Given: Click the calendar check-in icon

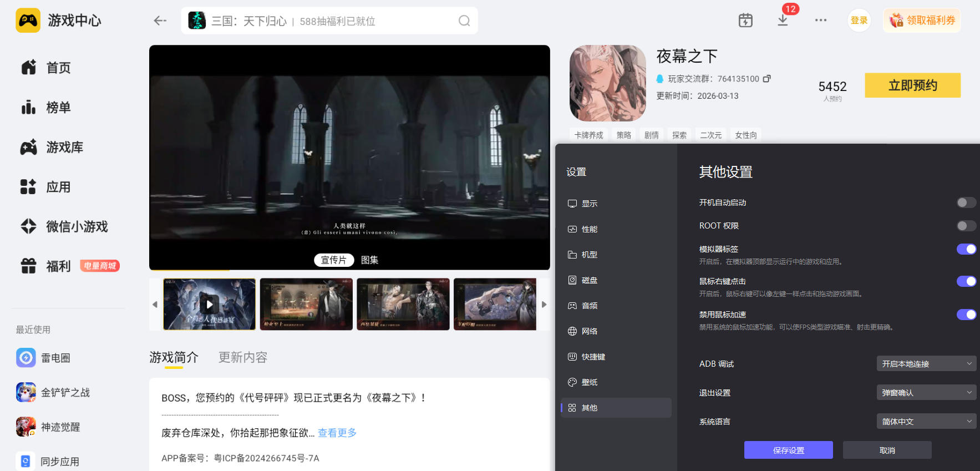Looking at the screenshot, I should (745, 21).
